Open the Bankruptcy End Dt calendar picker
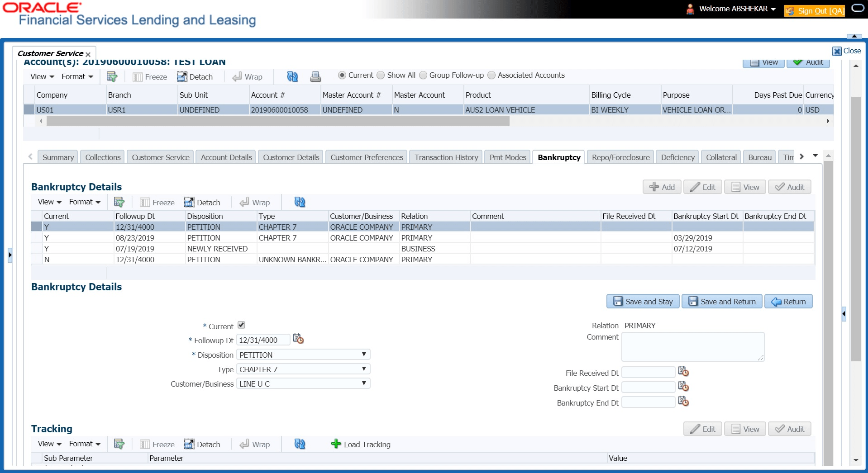Viewport: 868px width, 473px height. [x=683, y=402]
